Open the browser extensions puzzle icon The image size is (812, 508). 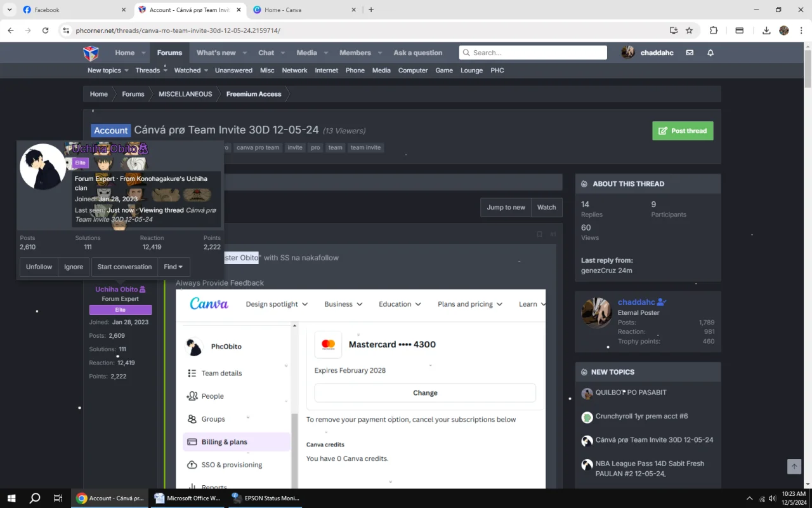[714, 30]
